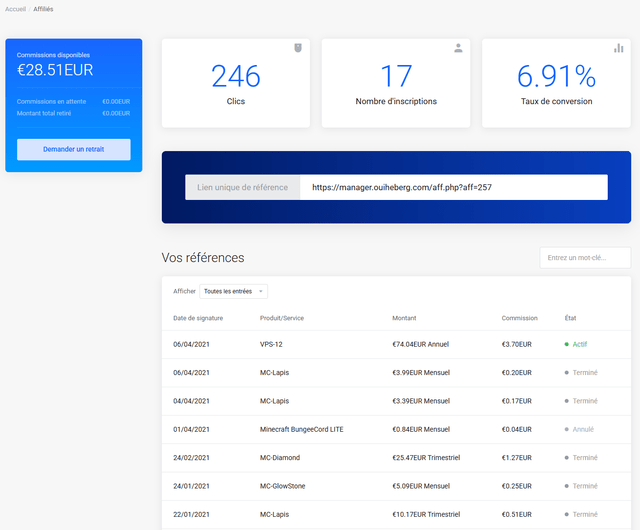The height and width of the screenshot is (530, 640).
Task: Click the green Actif status dot for VPS-12
Action: tap(567, 344)
